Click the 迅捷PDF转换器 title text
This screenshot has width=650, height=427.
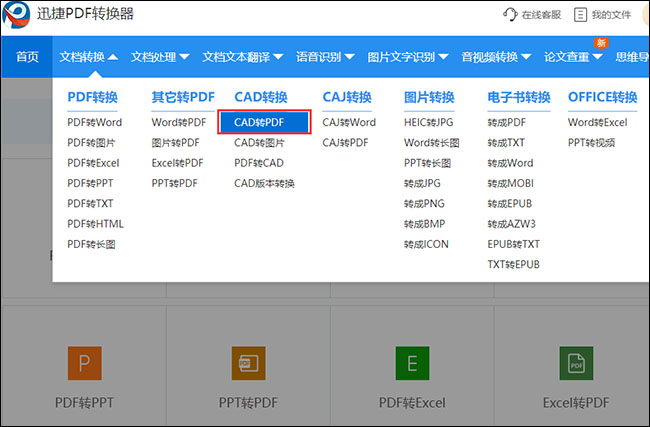[85, 14]
